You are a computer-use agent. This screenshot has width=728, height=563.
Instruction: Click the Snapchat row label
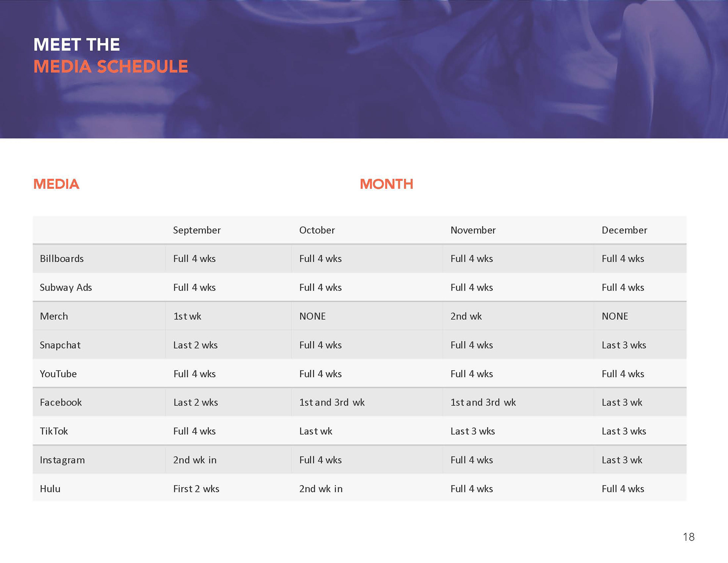(x=60, y=345)
